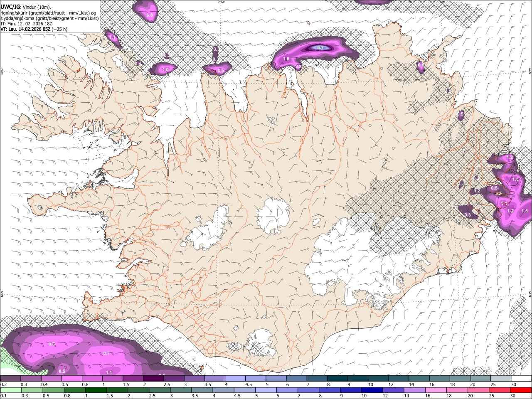Pick the bottom scale swatch starting at 3.5
Image resolution: width=532 pixels, height=399 pixels.
(x=202, y=390)
